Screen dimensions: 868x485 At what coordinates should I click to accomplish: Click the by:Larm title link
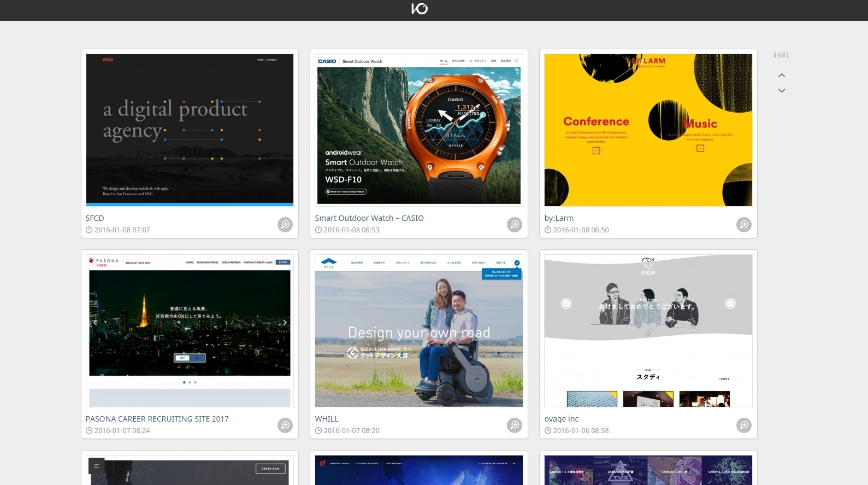click(x=559, y=218)
